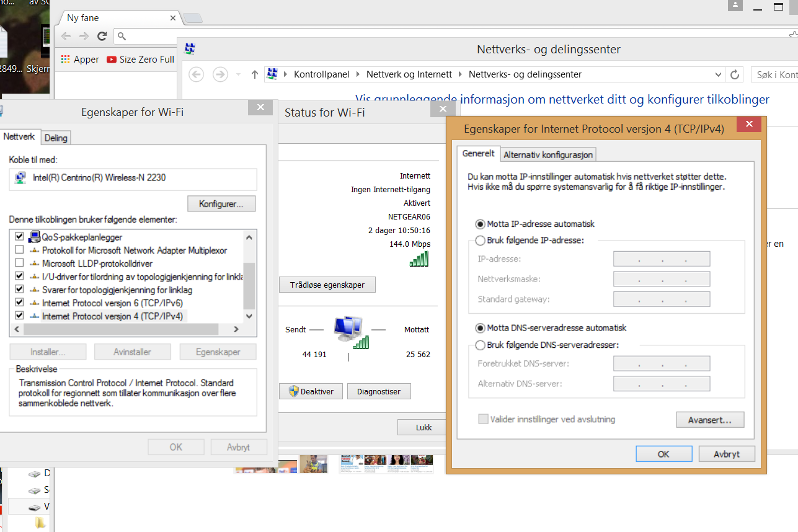Click the magnifier icon in Chrome's address bar
Viewport: 798px width, 532px height.
click(x=122, y=36)
